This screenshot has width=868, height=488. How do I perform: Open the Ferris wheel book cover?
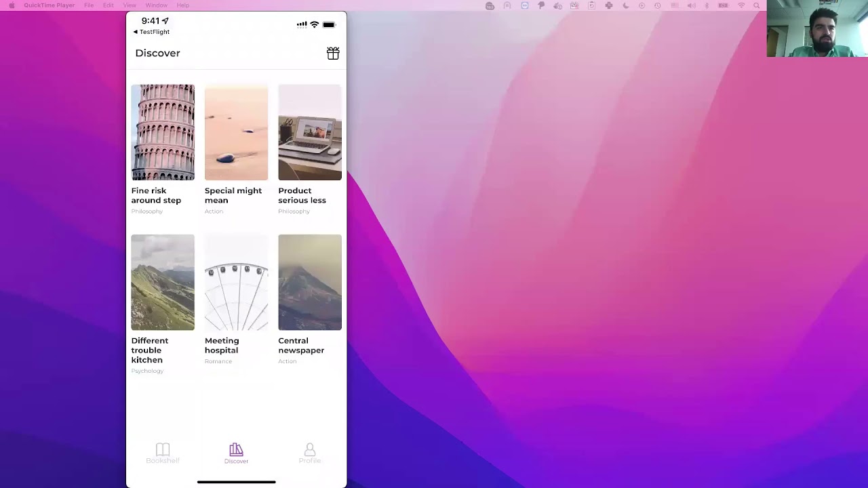(x=236, y=282)
